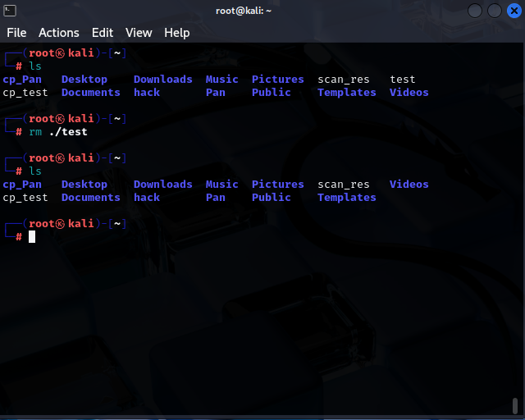
Task: Click standalone 'test' entry above Videos
Action: [x=403, y=80]
